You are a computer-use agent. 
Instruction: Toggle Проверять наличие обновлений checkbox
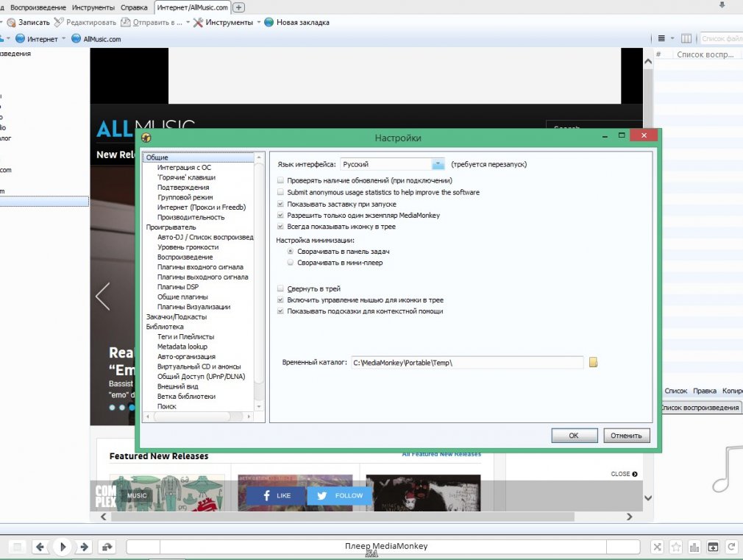coord(280,180)
